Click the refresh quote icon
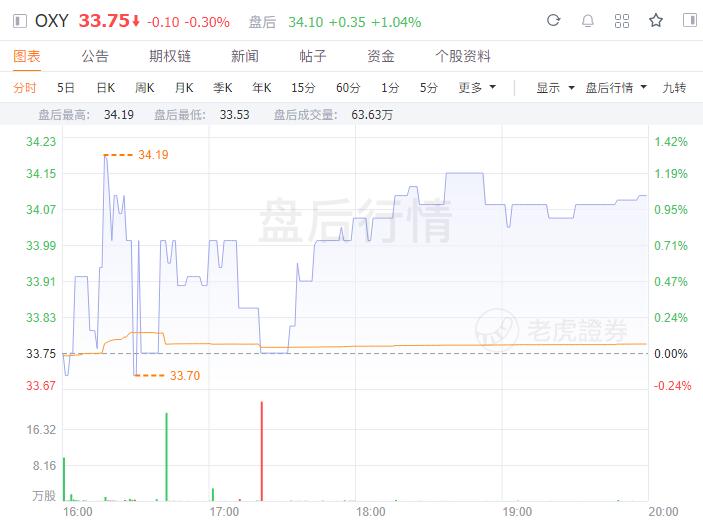Viewport: 703px width, 528px height. pyautogui.click(x=554, y=20)
